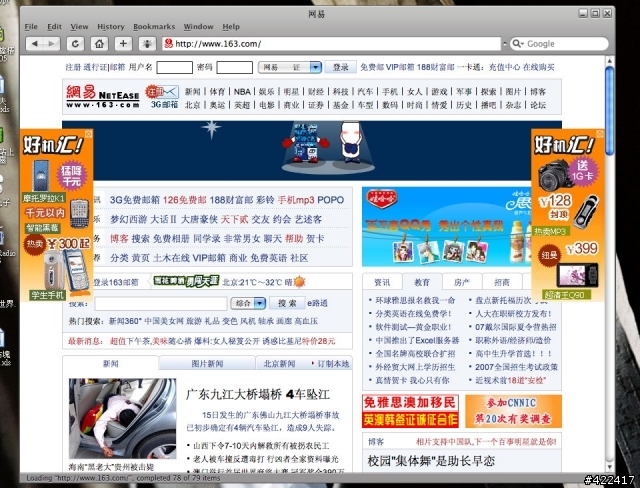The image size is (640, 488).
Task: Go back with the back arrow button
Action: click(x=35, y=44)
